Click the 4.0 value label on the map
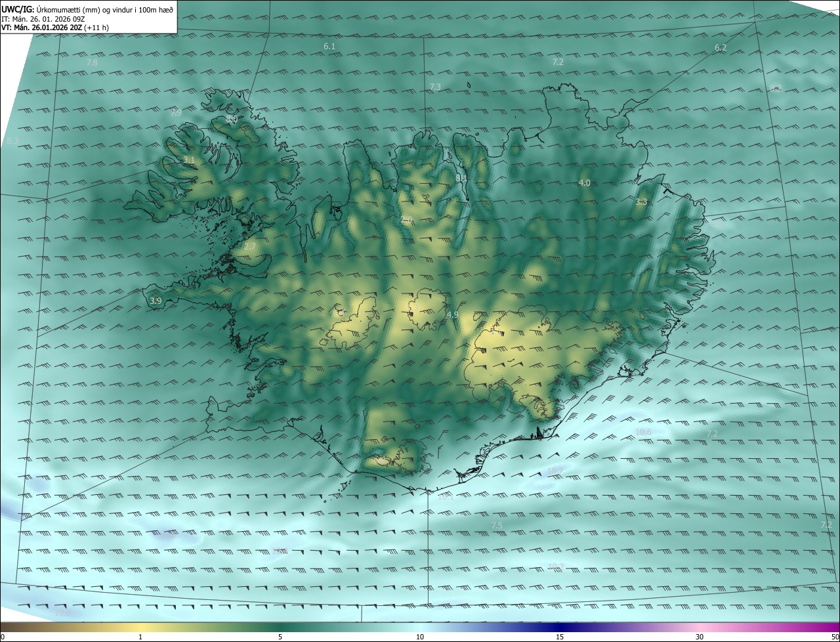 coord(585,183)
